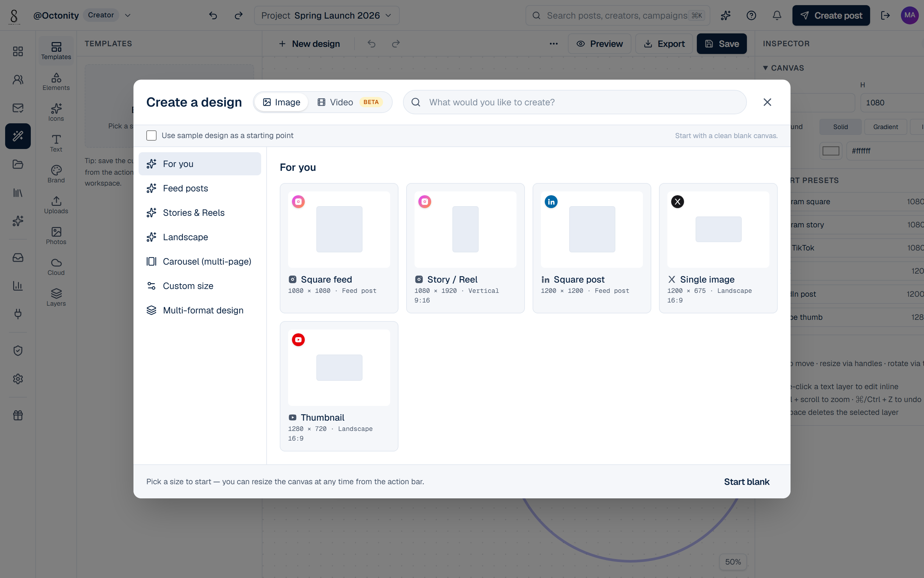Viewport: 924px width, 578px height.
Task: Open the integrations plug icon
Action: tap(18, 314)
